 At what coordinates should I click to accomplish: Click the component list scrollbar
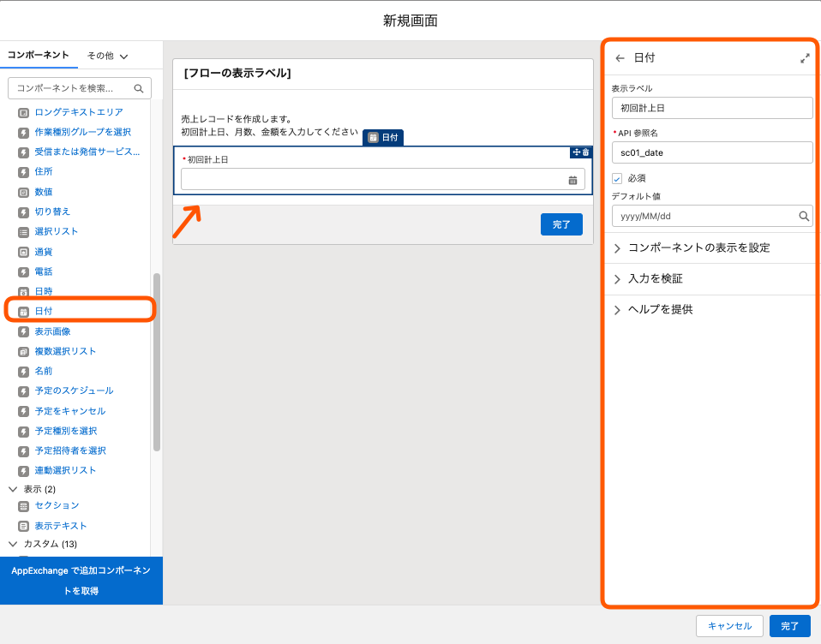[157, 362]
